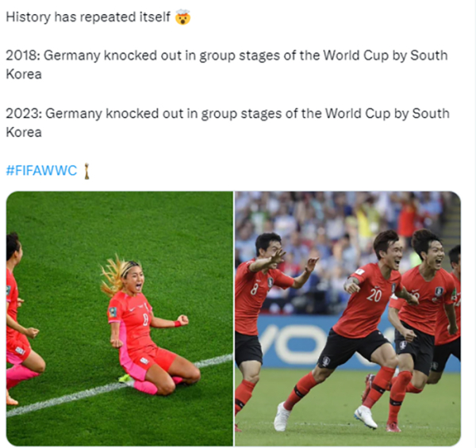Open the left photo of kneeling player
The height and width of the screenshot is (448, 476).
tap(120, 319)
